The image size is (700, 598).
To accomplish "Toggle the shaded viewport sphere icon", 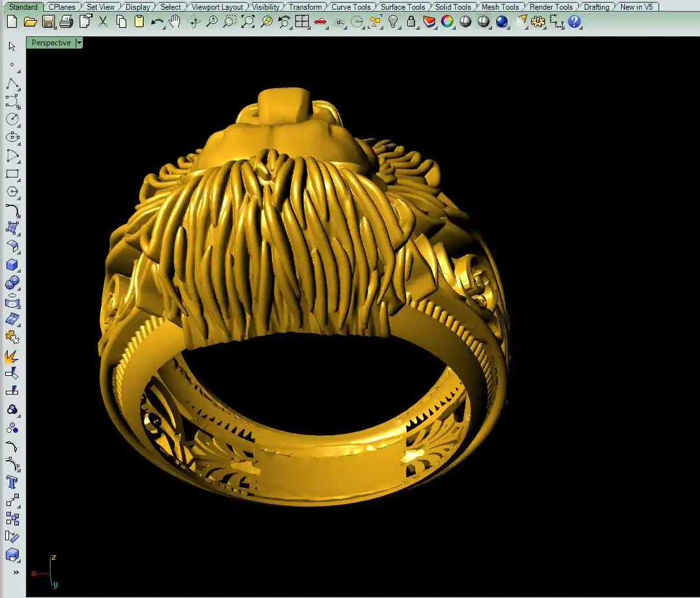I will coord(466,21).
